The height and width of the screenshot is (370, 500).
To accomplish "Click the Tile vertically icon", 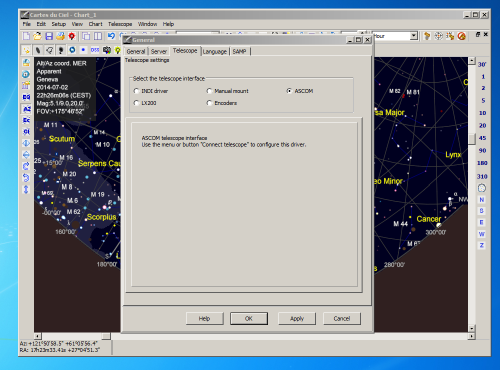I will (98, 36).
